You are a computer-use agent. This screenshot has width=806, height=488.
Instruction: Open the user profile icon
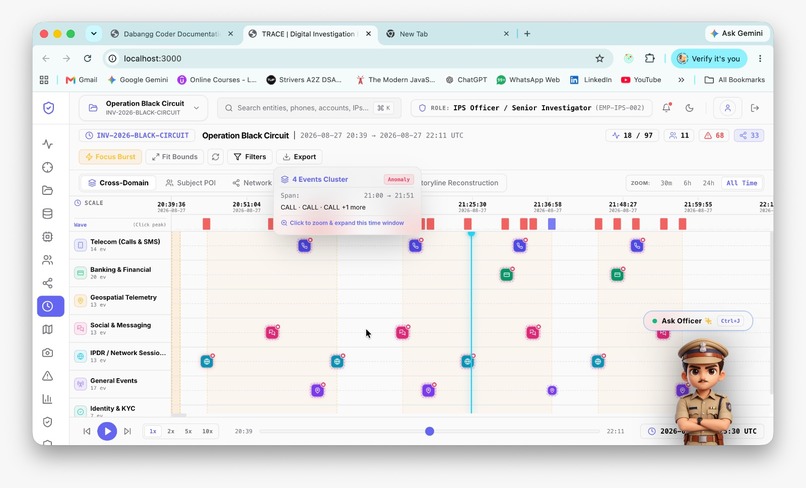pyautogui.click(x=727, y=108)
